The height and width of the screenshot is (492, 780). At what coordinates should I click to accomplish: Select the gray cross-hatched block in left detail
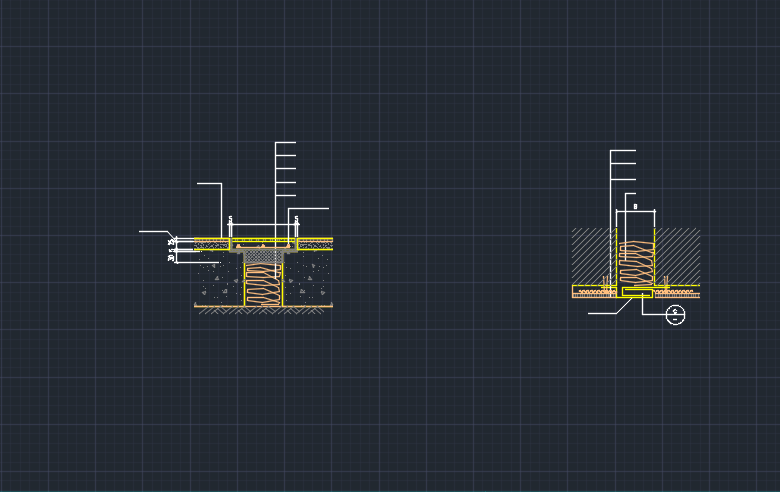[264, 257]
